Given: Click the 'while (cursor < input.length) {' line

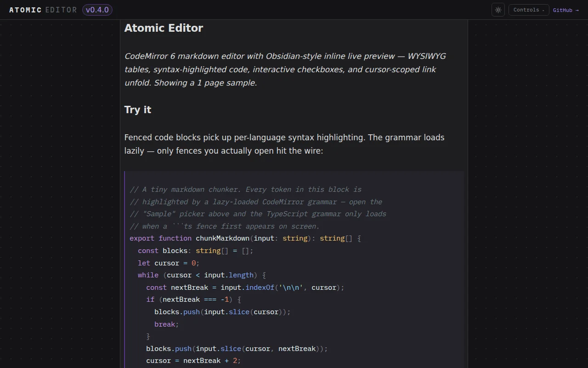Looking at the screenshot, I should point(202,275).
